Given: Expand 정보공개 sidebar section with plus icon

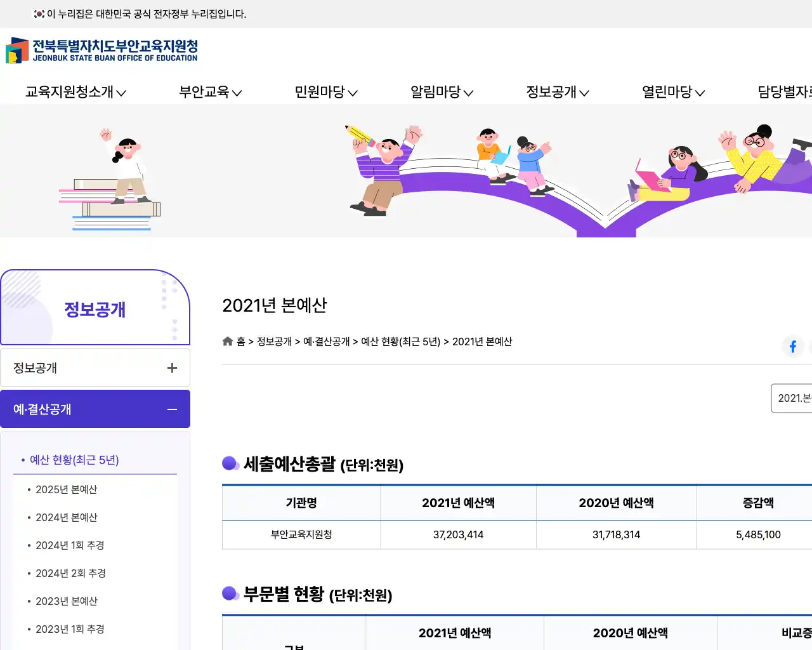Looking at the screenshot, I should pos(172,368).
